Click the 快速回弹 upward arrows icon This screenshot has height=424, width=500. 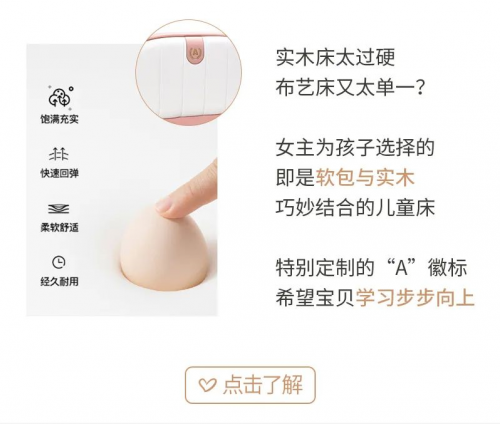click(59, 154)
